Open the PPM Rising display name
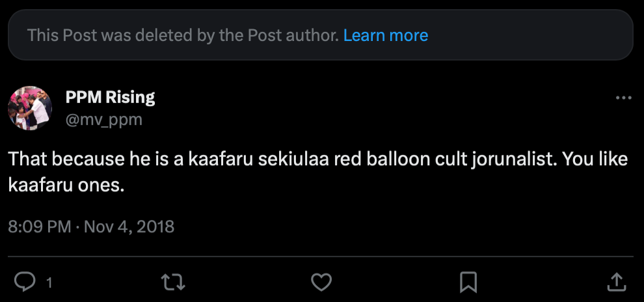 click(110, 98)
